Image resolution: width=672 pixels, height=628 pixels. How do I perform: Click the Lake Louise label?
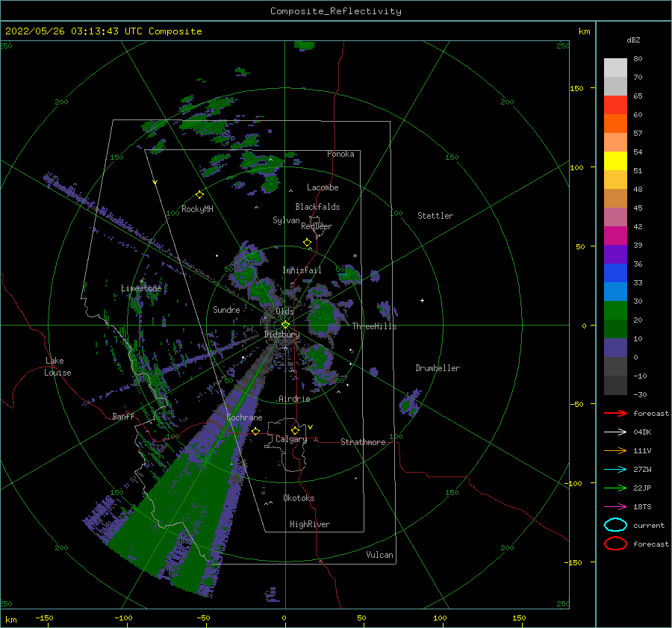[58, 367]
